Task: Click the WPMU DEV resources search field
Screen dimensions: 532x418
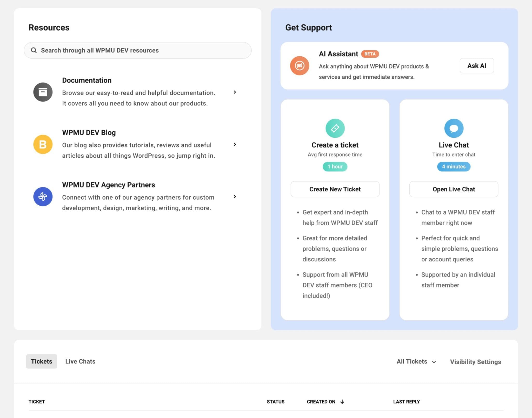Action: 137,50
